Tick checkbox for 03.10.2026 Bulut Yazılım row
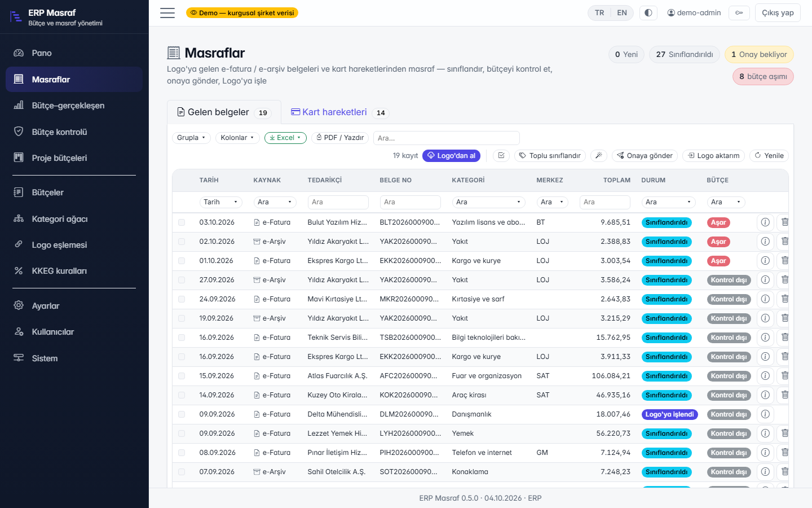The width and height of the screenshot is (812, 508). (182, 222)
